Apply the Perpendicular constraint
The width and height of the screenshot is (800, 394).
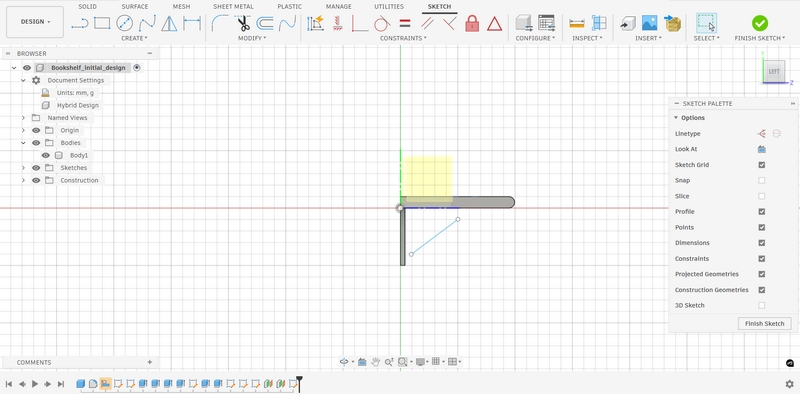[x=449, y=23]
